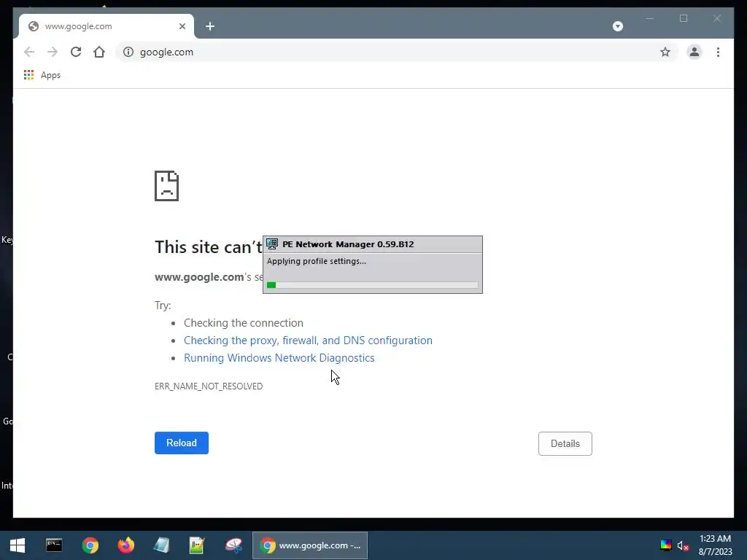Close the www.google.com tab
The image size is (747, 560).
pos(182,26)
